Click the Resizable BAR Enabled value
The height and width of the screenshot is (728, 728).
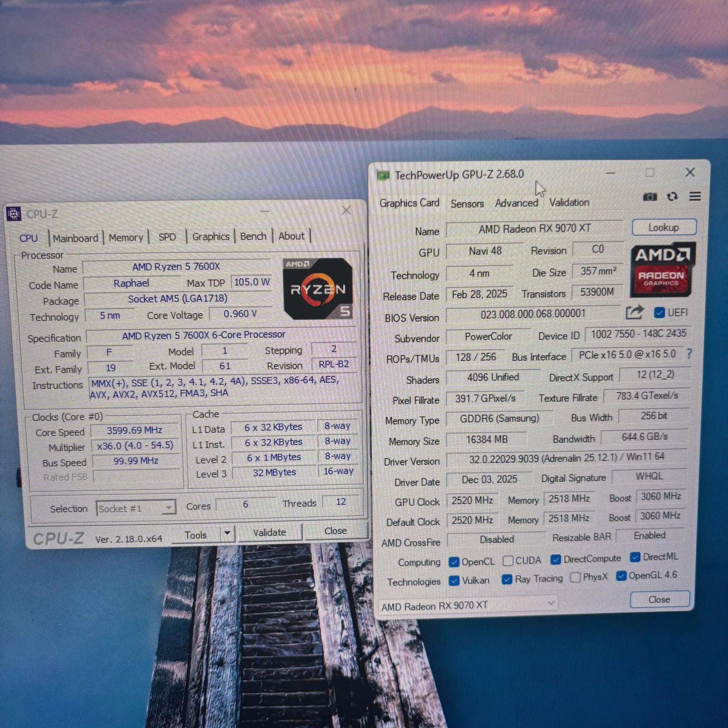tap(650, 535)
